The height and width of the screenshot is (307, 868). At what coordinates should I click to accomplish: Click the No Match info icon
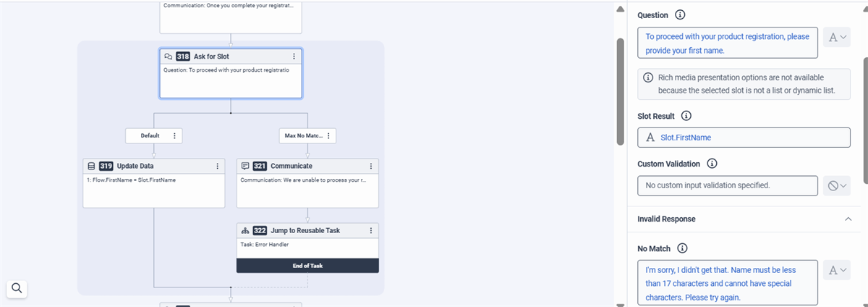(683, 248)
